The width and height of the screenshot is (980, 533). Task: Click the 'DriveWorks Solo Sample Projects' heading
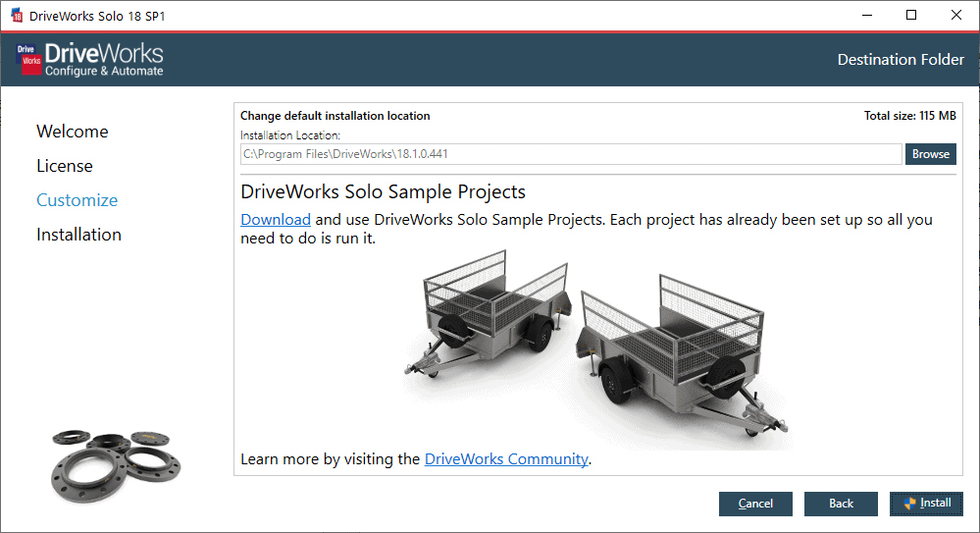coord(384,192)
